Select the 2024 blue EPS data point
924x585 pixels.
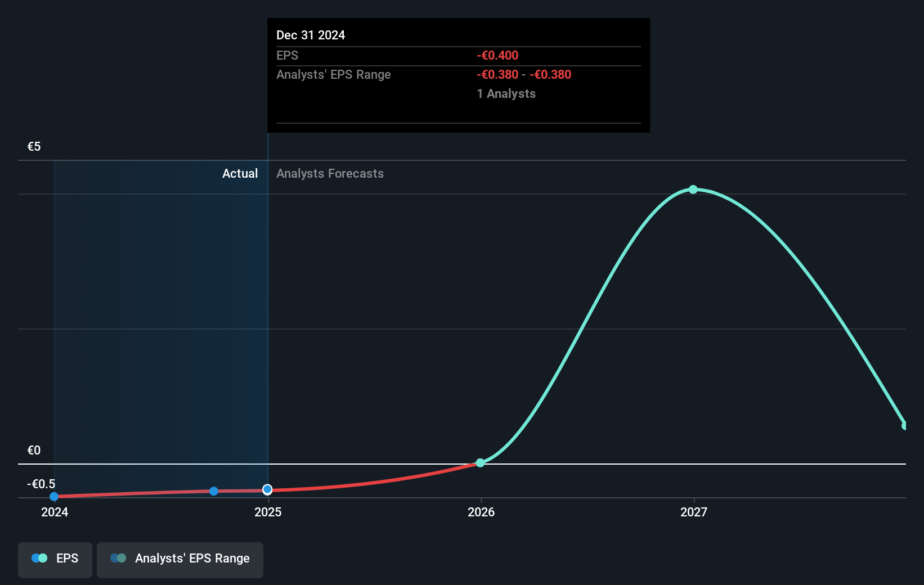coord(53,497)
